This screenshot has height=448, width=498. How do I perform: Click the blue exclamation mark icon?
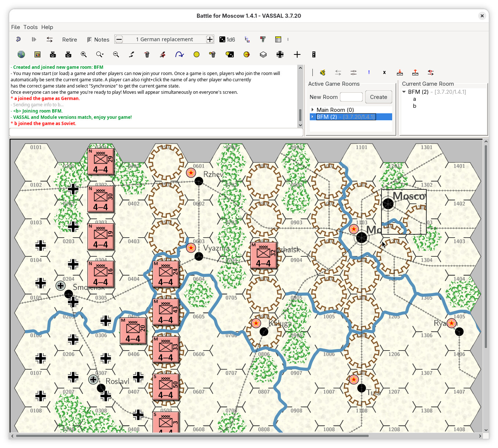tap(369, 72)
